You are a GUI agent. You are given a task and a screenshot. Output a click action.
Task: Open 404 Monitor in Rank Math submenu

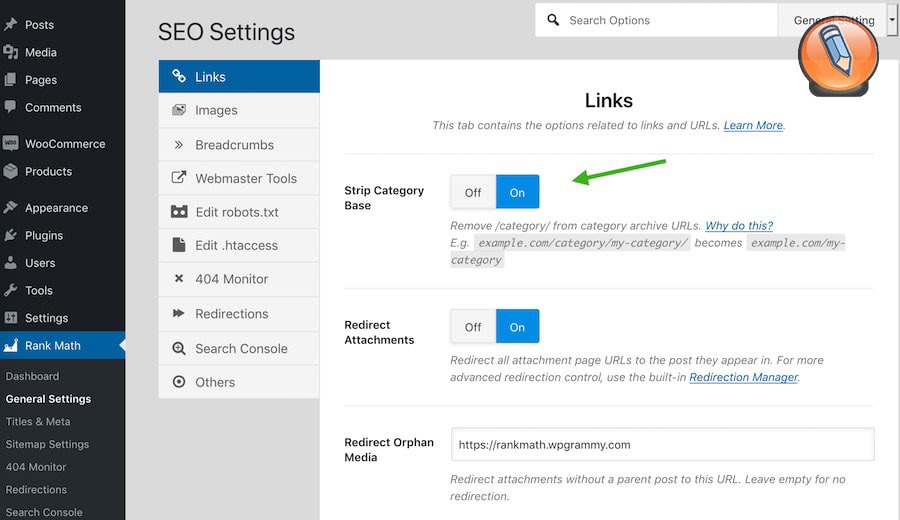(x=36, y=467)
